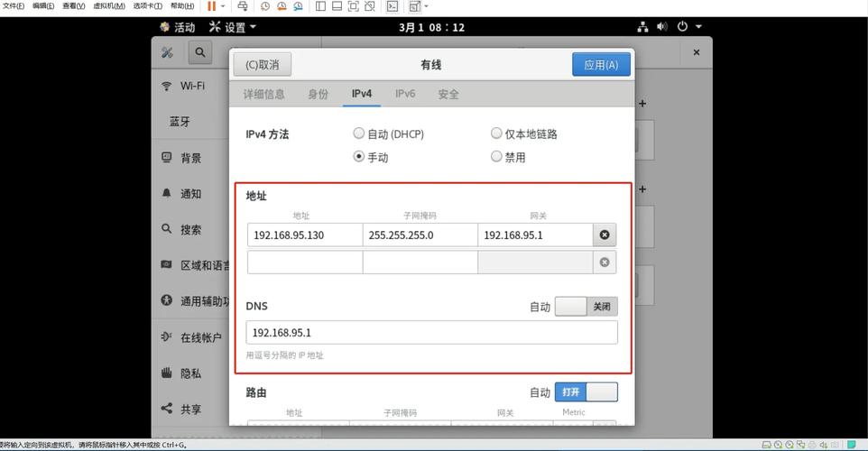Click (C)取消 to cancel wired settings
Screen dimensions: 868x451
[263, 65]
